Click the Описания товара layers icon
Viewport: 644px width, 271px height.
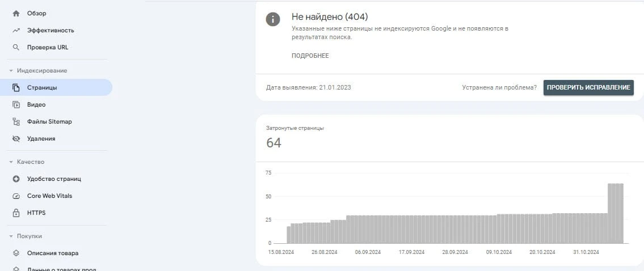pos(16,253)
